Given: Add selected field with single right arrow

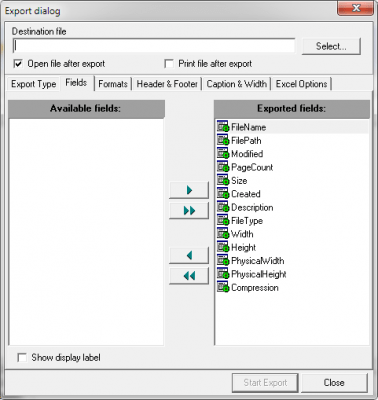Looking at the screenshot, I should click(x=189, y=190).
